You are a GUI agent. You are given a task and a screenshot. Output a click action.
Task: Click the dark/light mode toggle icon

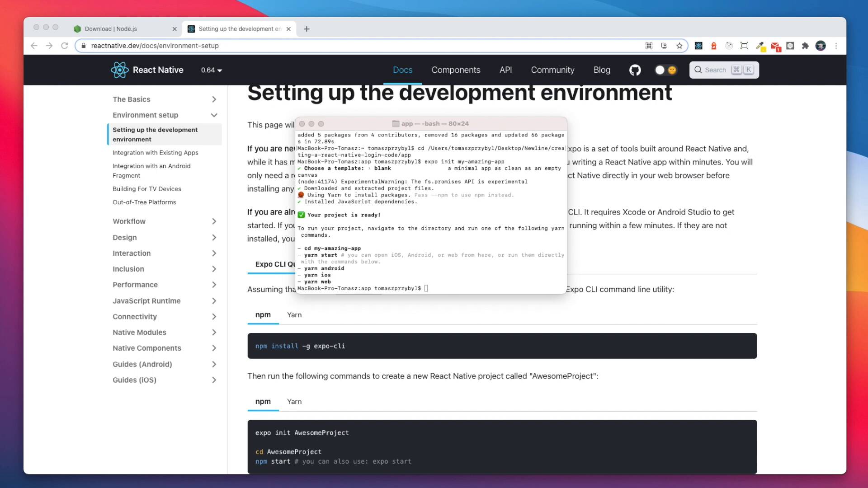(666, 70)
